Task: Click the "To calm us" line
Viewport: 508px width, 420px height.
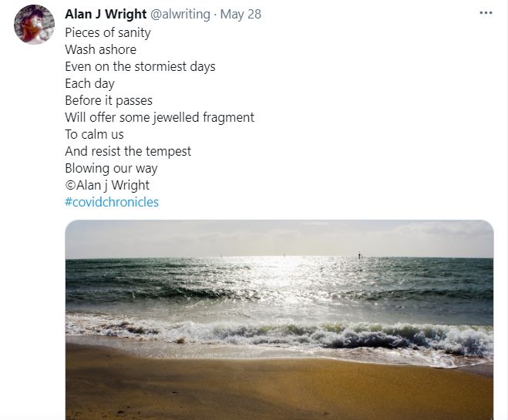Action: coord(94,134)
